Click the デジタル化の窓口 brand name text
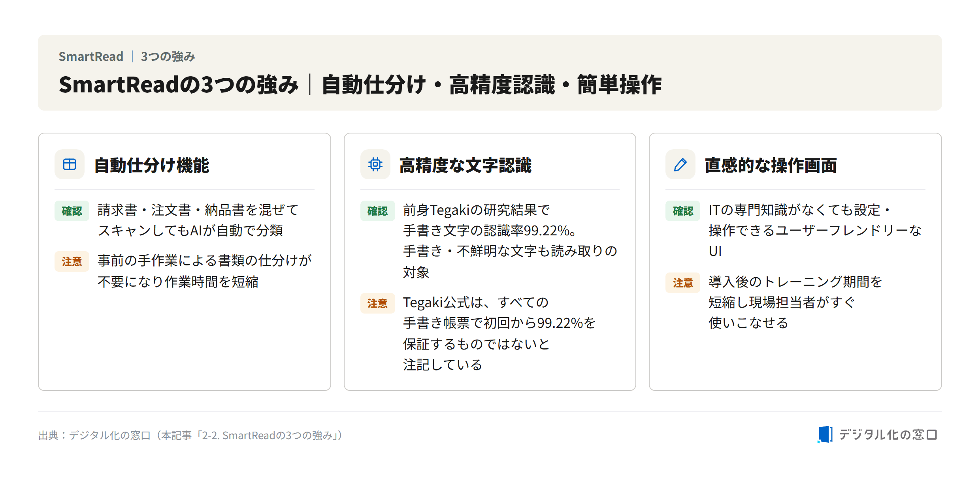Viewport: 980px width, 481px height. pos(888,434)
